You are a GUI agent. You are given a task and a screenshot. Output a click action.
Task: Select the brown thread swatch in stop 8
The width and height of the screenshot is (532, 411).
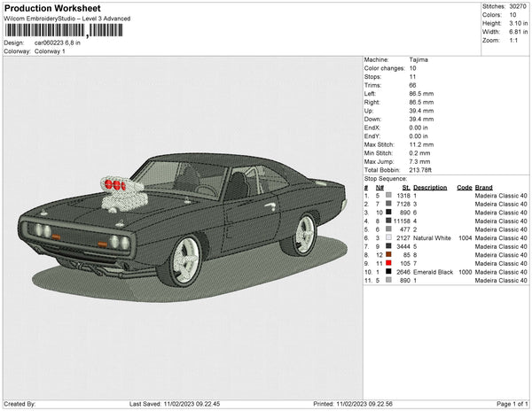click(x=388, y=255)
